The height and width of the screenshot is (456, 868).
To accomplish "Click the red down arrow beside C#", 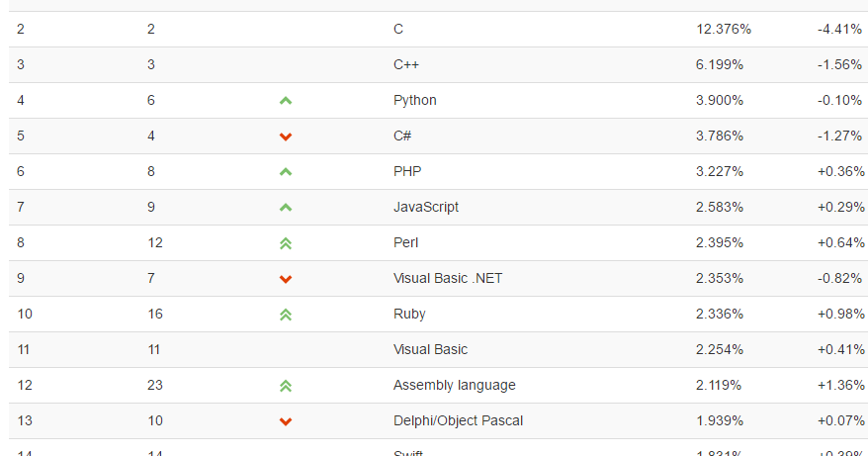I will tap(286, 137).
